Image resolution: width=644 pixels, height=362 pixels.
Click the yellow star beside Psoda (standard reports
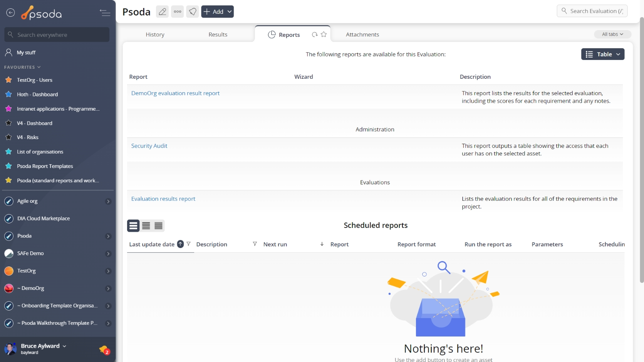[x=8, y=180]
